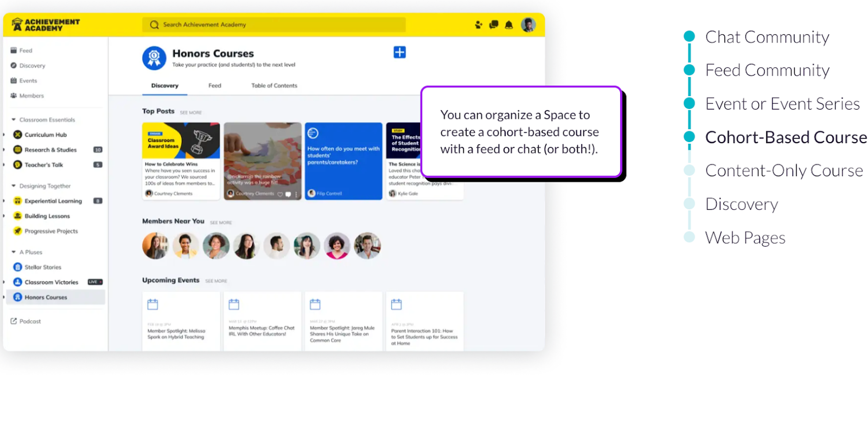
Task: Collapse the Designing Together section
Action: [x=14, y=186]
